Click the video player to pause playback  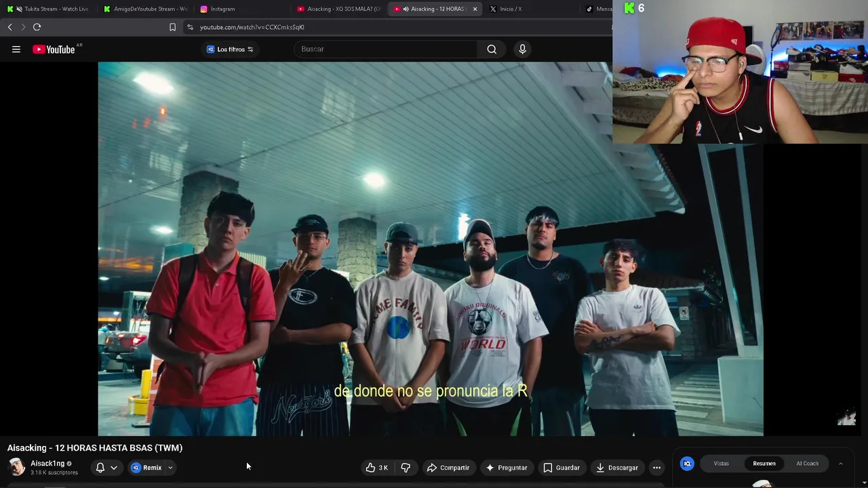[431, 249]
